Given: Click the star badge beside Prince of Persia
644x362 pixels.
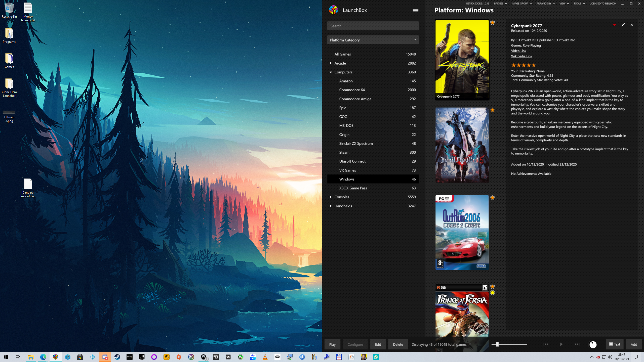Looking at the screenshot, I should click(x=492, y=286).
